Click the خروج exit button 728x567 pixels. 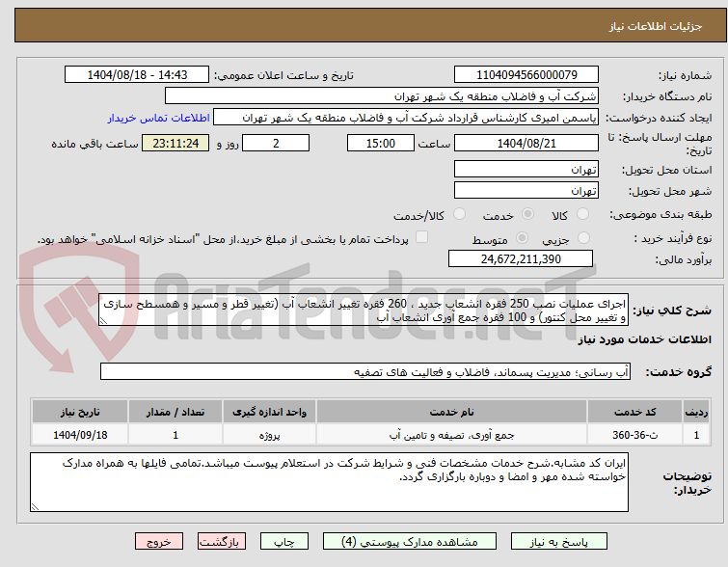coord(159,542)
